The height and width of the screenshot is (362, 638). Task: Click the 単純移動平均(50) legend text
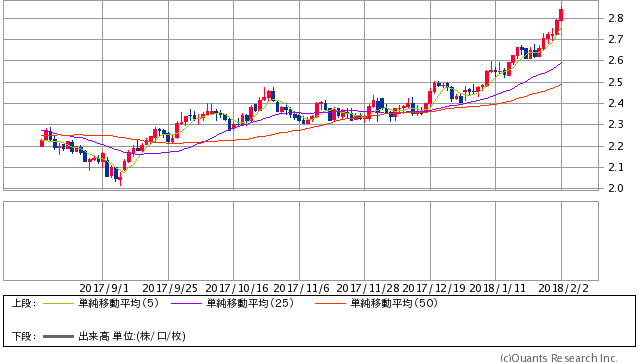(x=394, y=303)
